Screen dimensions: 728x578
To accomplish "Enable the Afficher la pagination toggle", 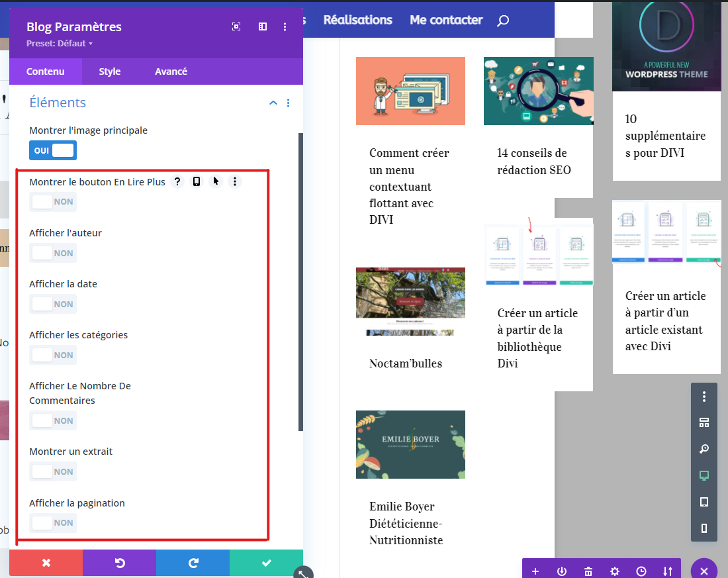I will pos(53,522).
